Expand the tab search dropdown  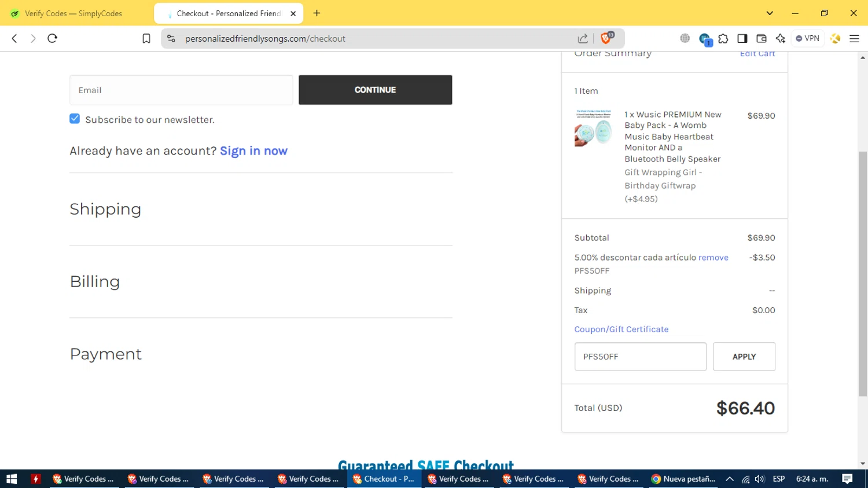[x=770, y=13]
